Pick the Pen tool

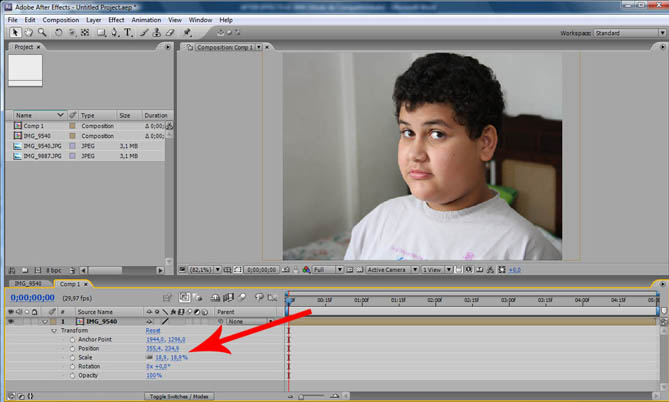click(115, 32)
